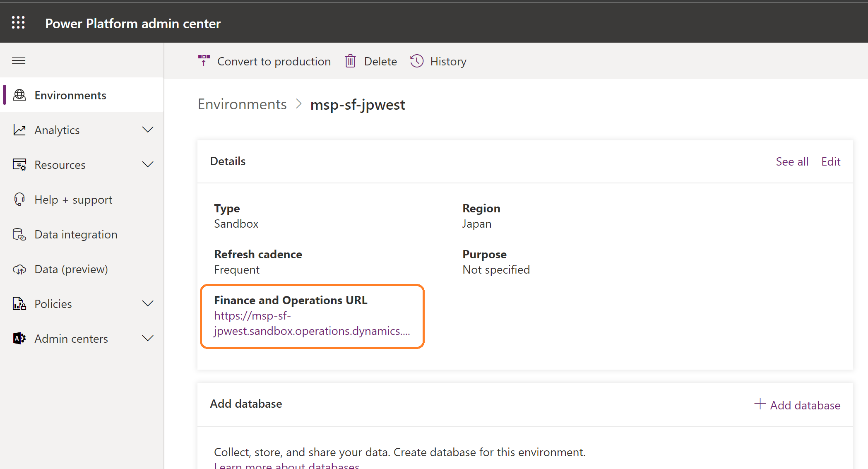Click the History clock icon

pyautogui.click(x=417, y=61)
